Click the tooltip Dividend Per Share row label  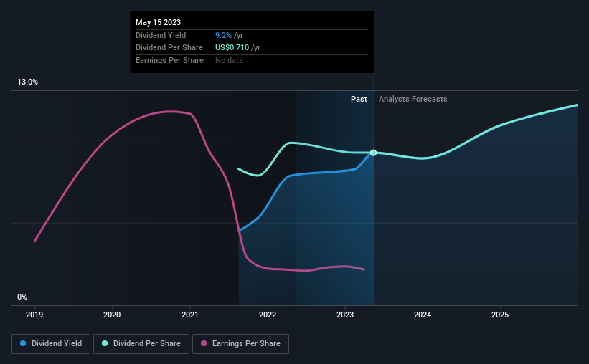[x=169, y=48]
